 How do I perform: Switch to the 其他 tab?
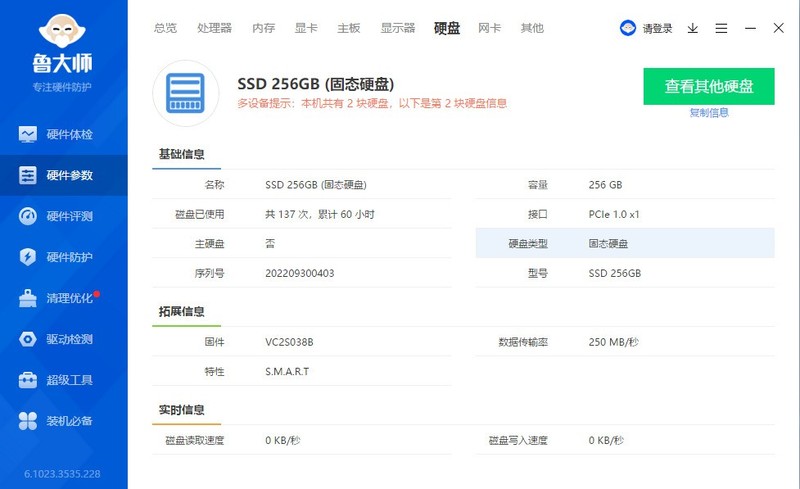(x=532, y=28)
